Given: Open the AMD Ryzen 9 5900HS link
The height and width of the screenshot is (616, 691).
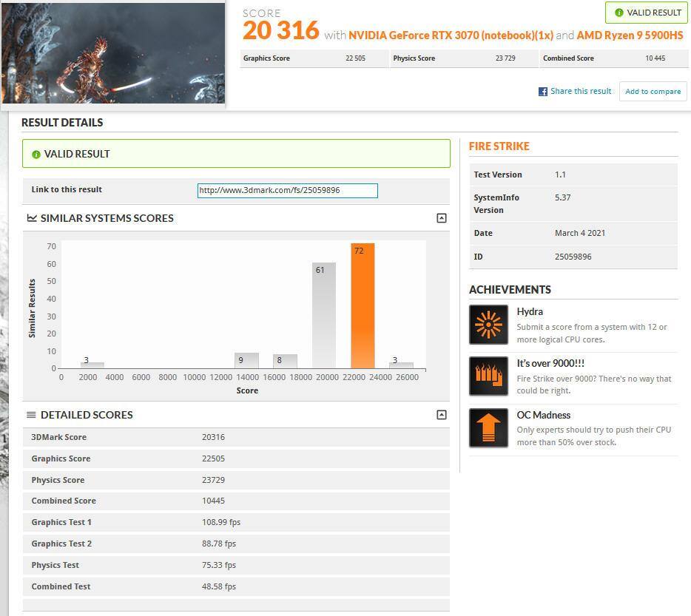Looking at the screenshot, I should 630,35.
